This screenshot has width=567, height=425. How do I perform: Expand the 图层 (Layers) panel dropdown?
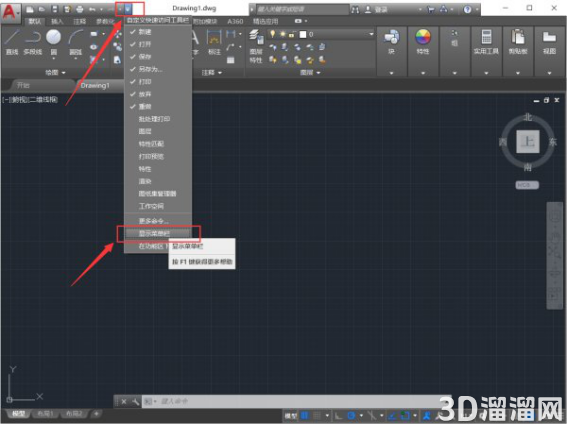point(310,73)
